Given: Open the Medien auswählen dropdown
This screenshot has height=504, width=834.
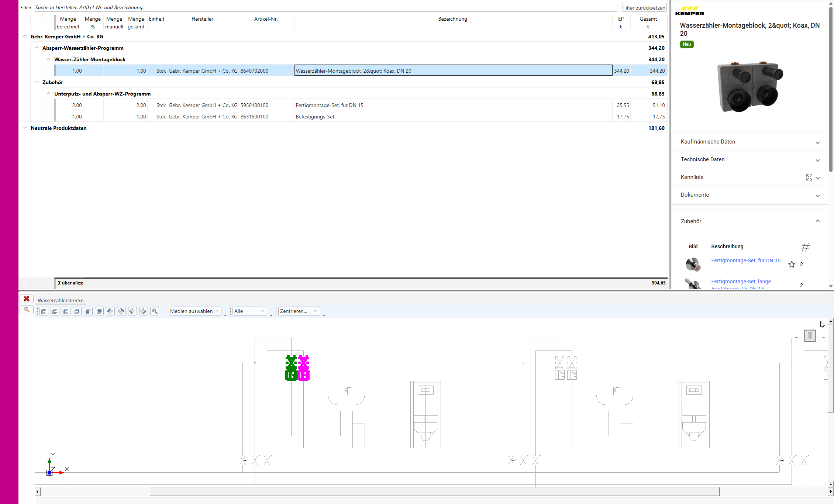Looking at the screenshot, I should click(195, 311).
